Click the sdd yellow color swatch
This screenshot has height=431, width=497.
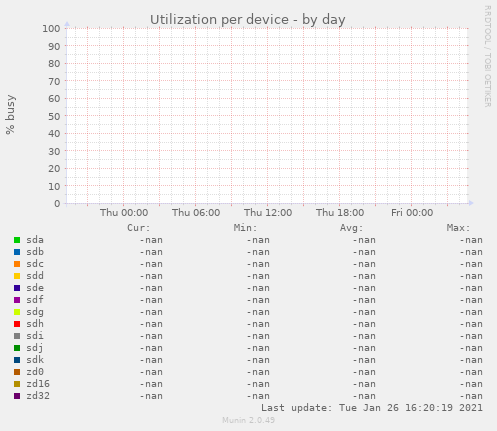[x=17, y=276]
